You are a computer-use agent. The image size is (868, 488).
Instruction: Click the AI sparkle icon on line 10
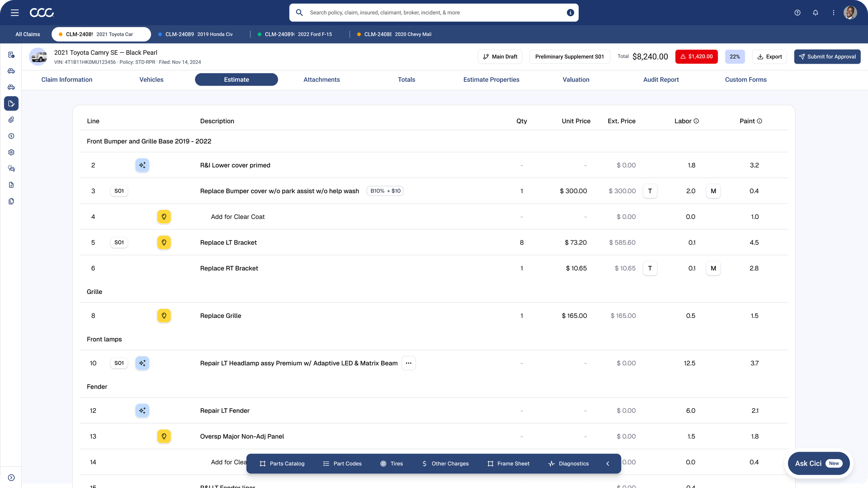pos(142,363)
